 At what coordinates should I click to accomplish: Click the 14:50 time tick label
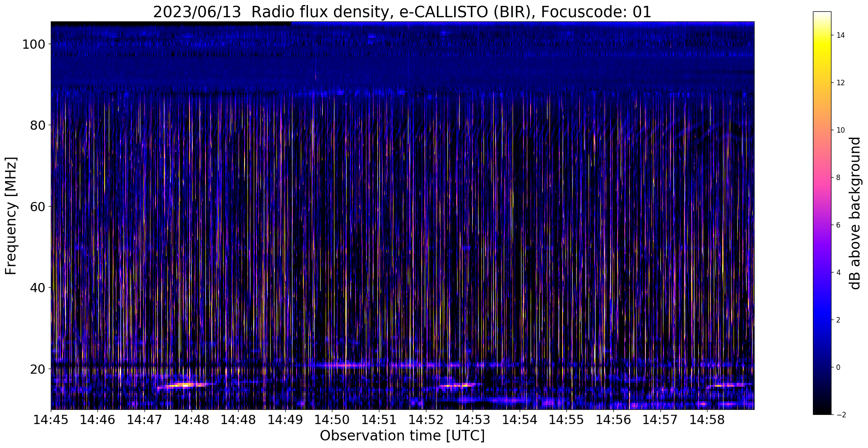tap(331, 419)
